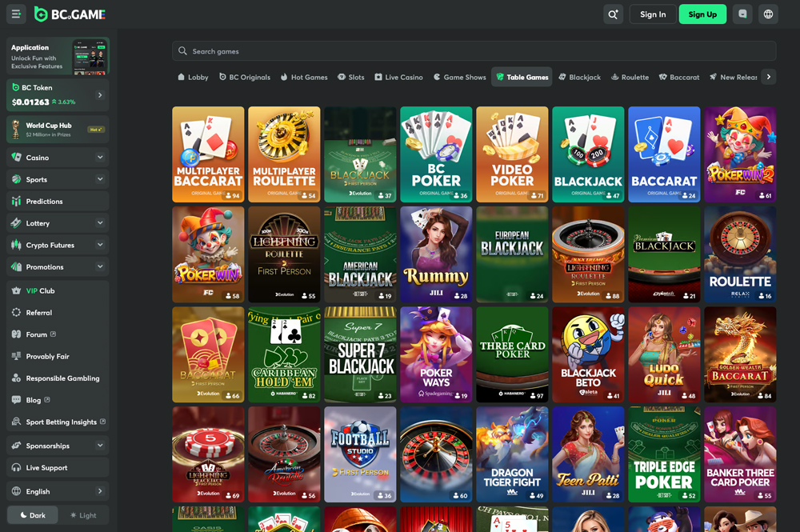Show more game category tabs arrow
This screenshot has width=800, height=532.
(x=768, y=77)
